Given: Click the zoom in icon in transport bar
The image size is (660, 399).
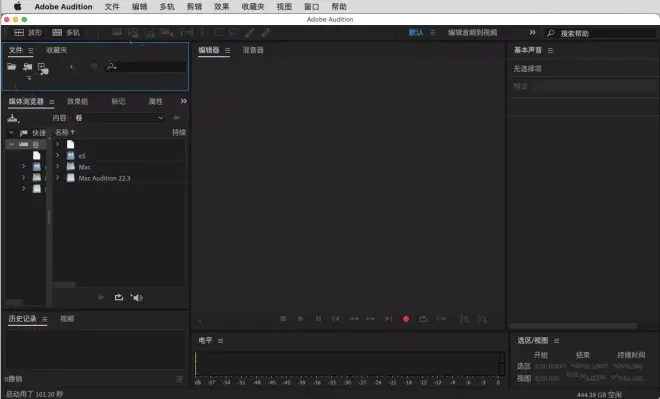Looking at the screenshot, I should (465, 319).
